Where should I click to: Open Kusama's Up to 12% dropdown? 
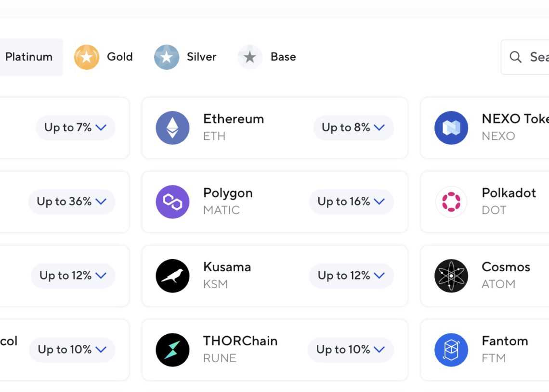(x=352, y=276)
